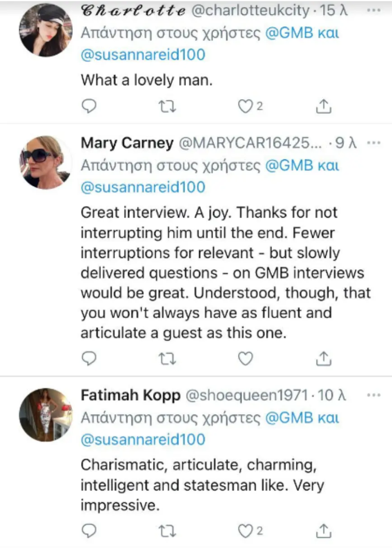Open Fatimah Kopp's profile picture
The height and width of the screenshot is (548, 392).
tap(46, 415)
